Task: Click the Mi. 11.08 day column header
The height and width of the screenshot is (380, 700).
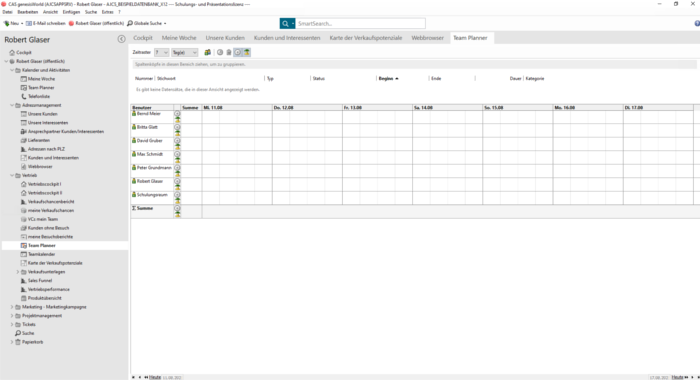Action: pos(237,108)
